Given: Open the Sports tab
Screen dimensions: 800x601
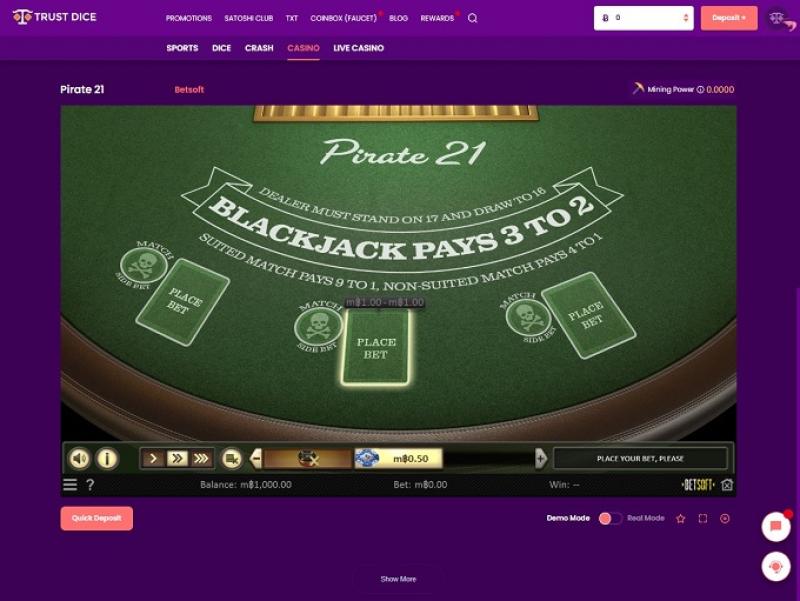Looking at the screenshot, I should pyautogui.click(x=182, y=48).
